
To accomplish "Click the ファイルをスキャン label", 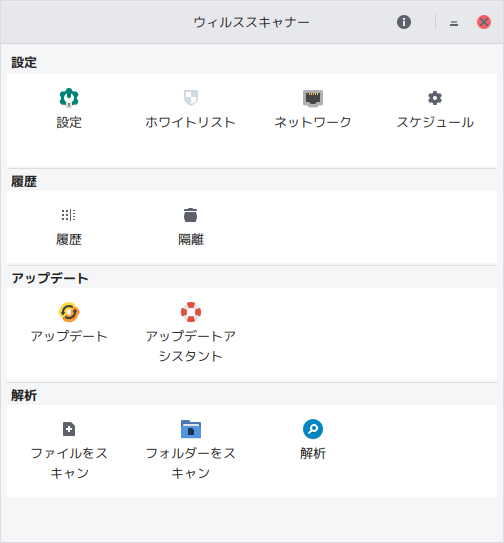I will click(x=69, y=463).
